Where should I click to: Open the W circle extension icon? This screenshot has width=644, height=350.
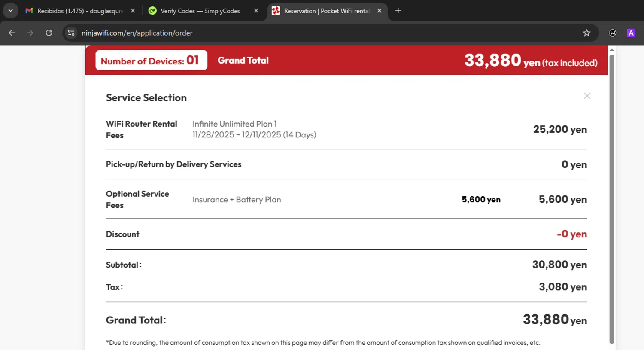613,33
